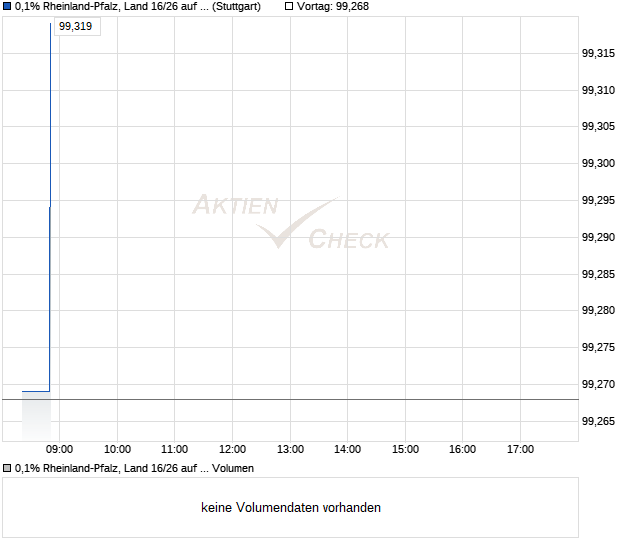Click the Vortag: 99,268 legend text
The height and width of the screenshot is (546, 620).
[333, 6]
